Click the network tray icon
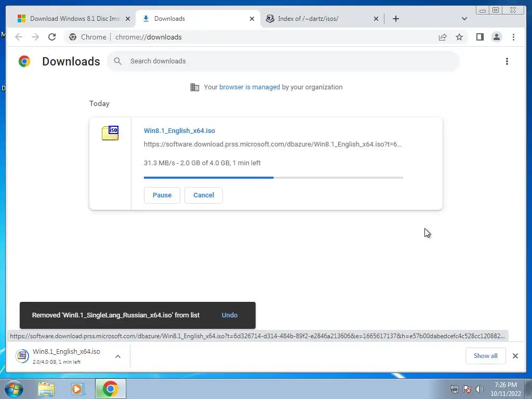 [454, 390]
